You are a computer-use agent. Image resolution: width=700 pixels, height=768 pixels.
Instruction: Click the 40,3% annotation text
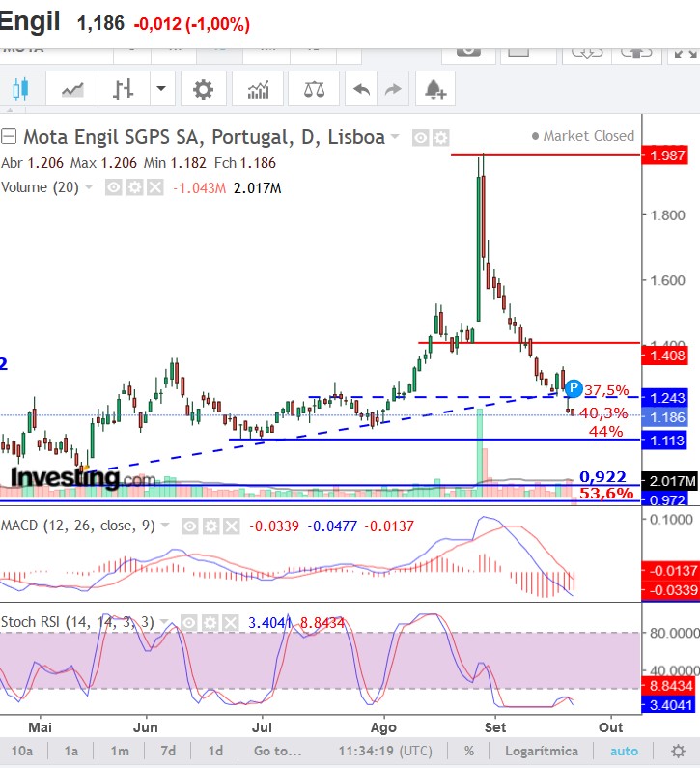click(x=603, y=412)
